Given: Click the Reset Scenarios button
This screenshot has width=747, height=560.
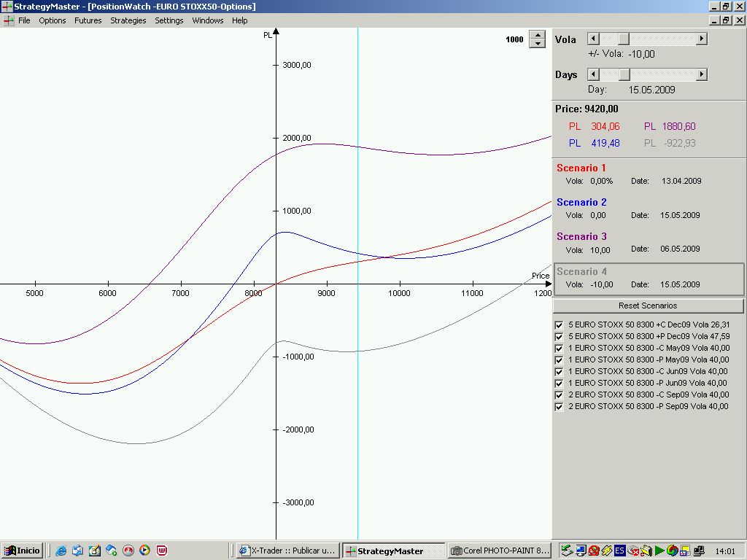Looking at the screenshot, I should [648, 306].
